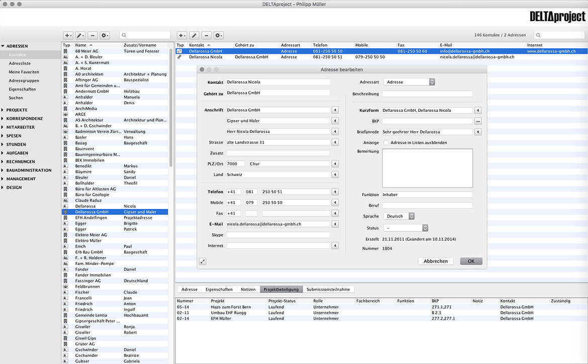Viewport: 588px width, 364px height.
Task: Click the arrow button beside the Fax field
Action: 335,213
